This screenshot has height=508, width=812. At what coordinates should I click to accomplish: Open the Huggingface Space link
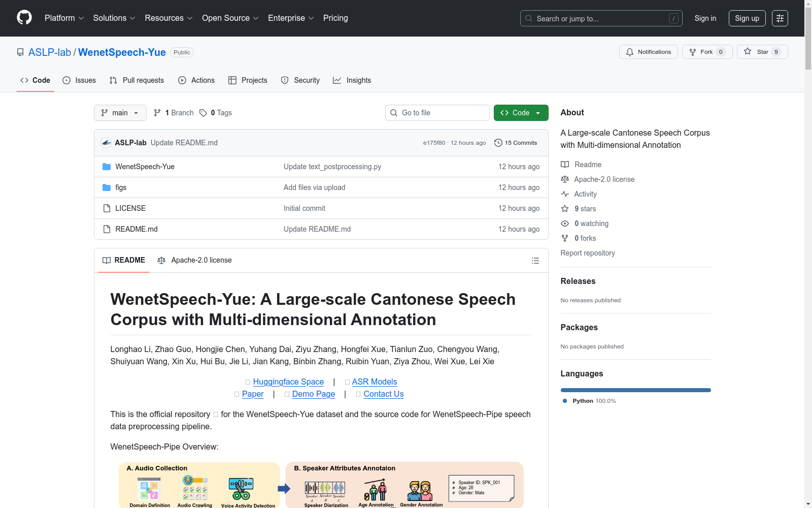pyautogui.click(x=288, y=382)
